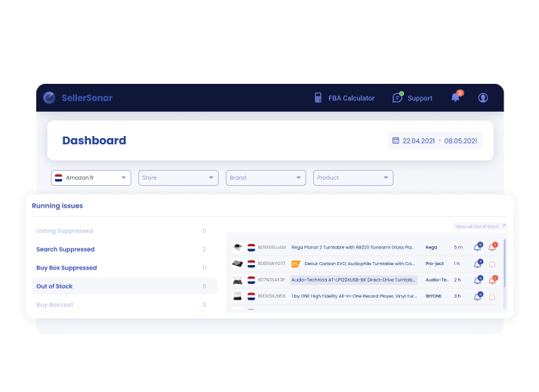Expand the Amazon.fr marketplace dropdown
The image size is (539, 392).
(x=91, y=177)
